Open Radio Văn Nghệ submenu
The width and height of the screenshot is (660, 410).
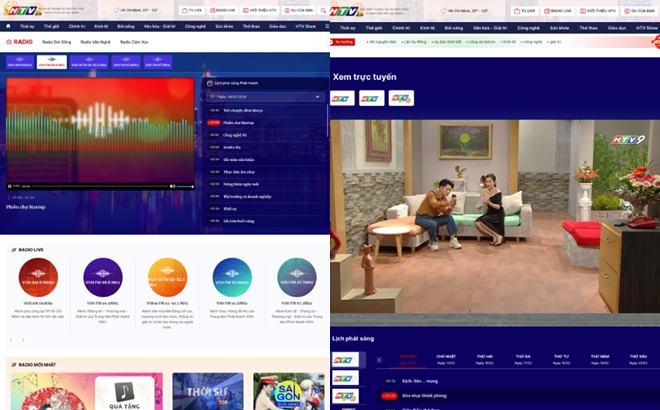coord(96,42)
